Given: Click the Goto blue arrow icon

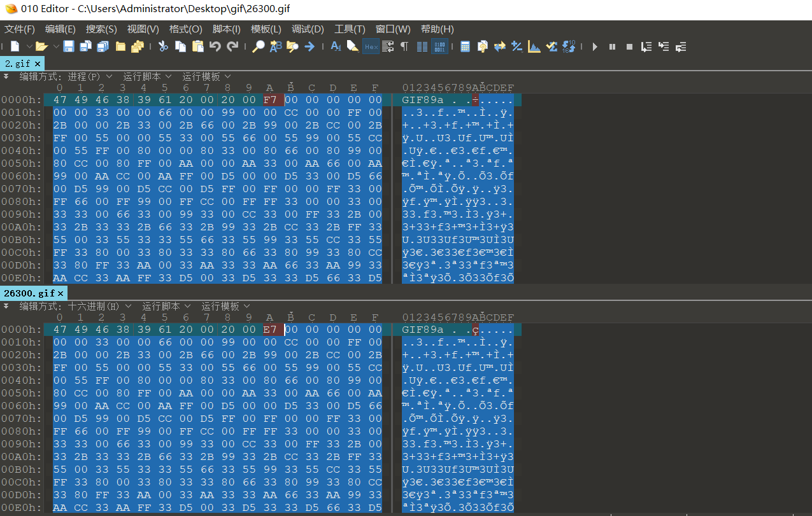Looking at the screenshot, I should coord(310,46).
